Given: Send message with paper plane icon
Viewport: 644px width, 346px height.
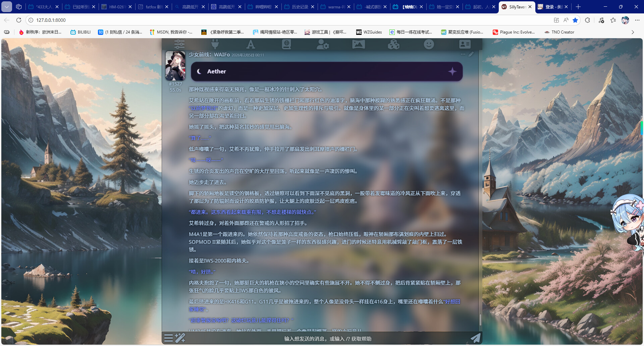Looking at the screenshot, I should tap(475, 338).
